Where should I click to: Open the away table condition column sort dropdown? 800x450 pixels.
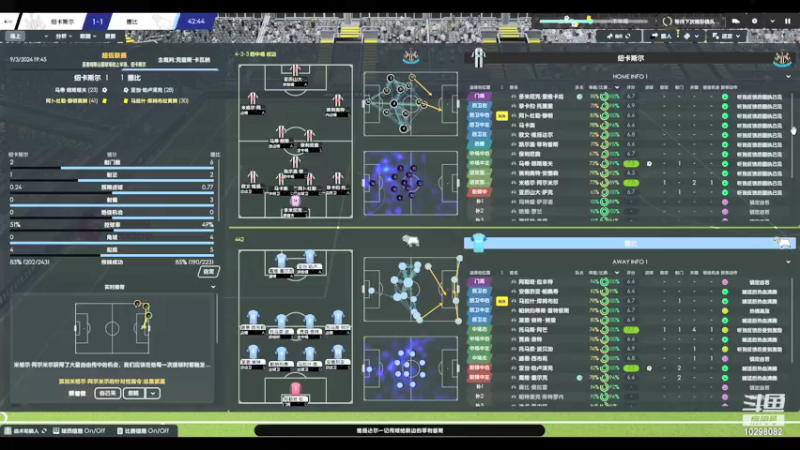click(616, 272)
